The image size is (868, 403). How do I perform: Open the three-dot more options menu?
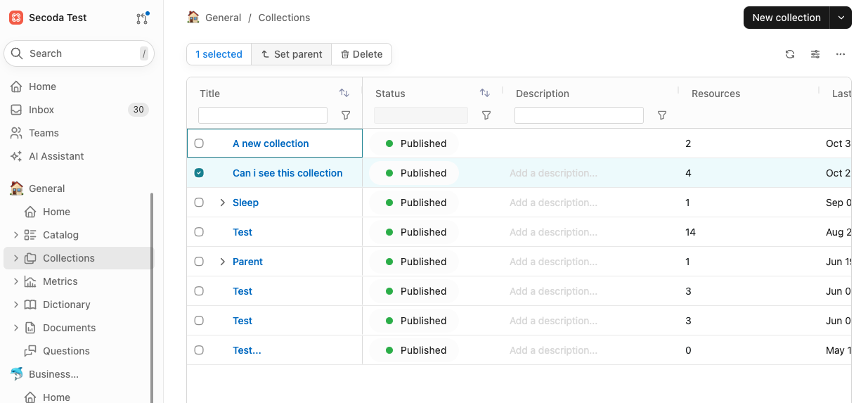tap(841, 54)
